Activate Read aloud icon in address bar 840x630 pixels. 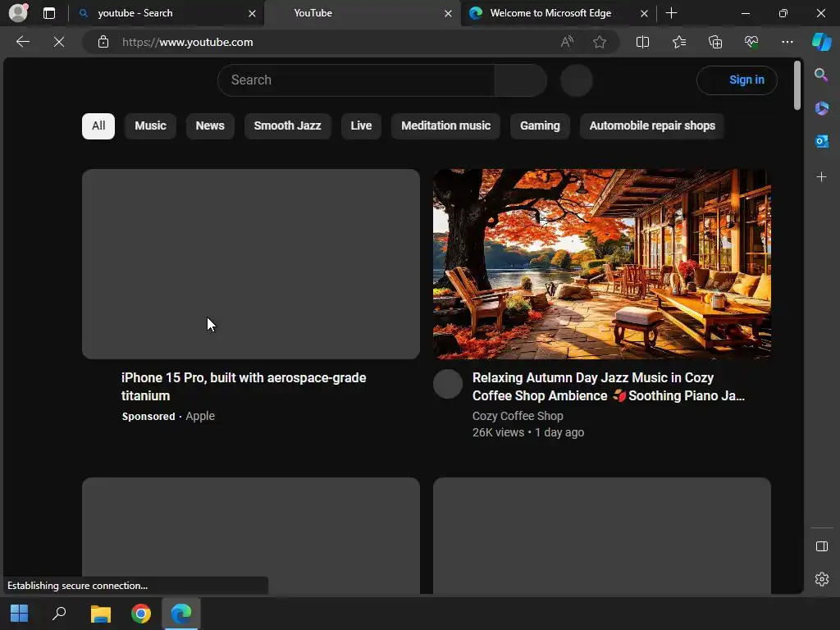pyautogui.click(x=567, y=42)
